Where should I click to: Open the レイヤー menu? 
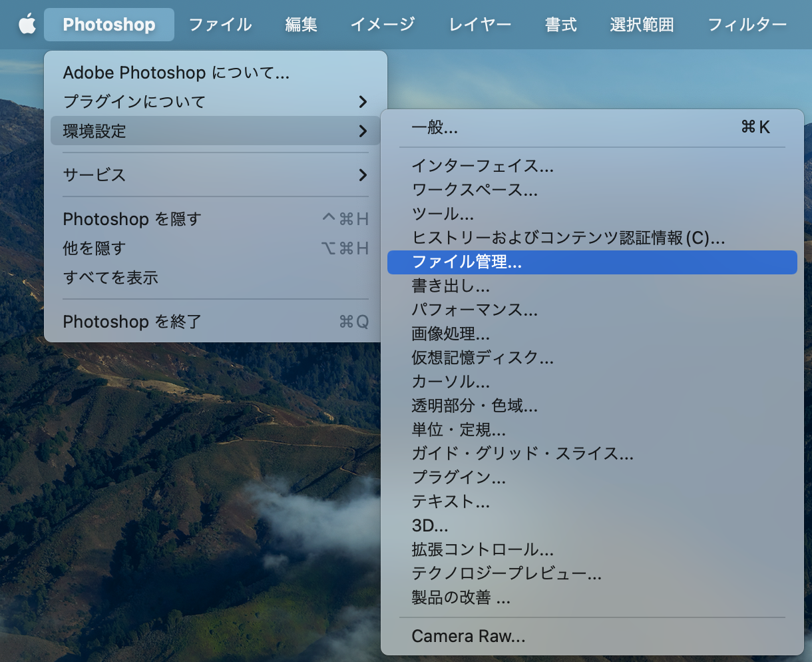pos(479,24)
